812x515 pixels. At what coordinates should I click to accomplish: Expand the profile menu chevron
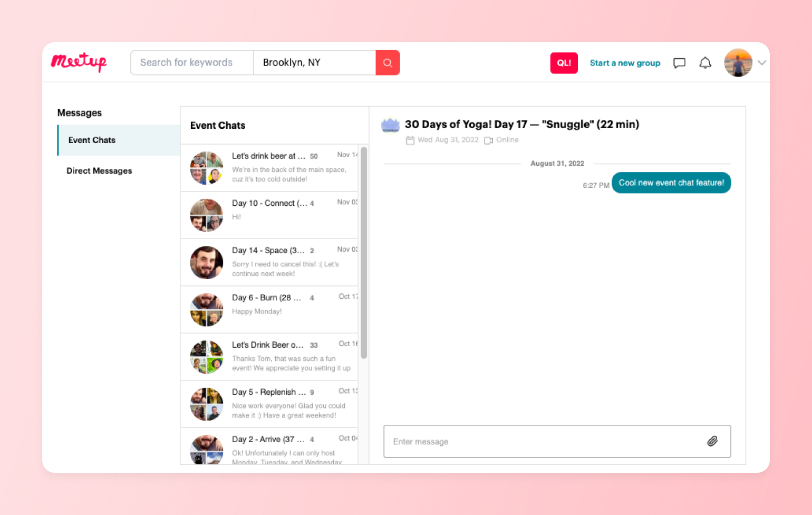coord(762,63)
